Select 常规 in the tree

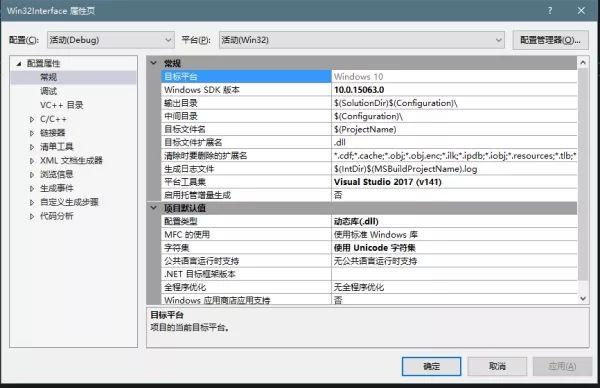[x=49, y=77]
